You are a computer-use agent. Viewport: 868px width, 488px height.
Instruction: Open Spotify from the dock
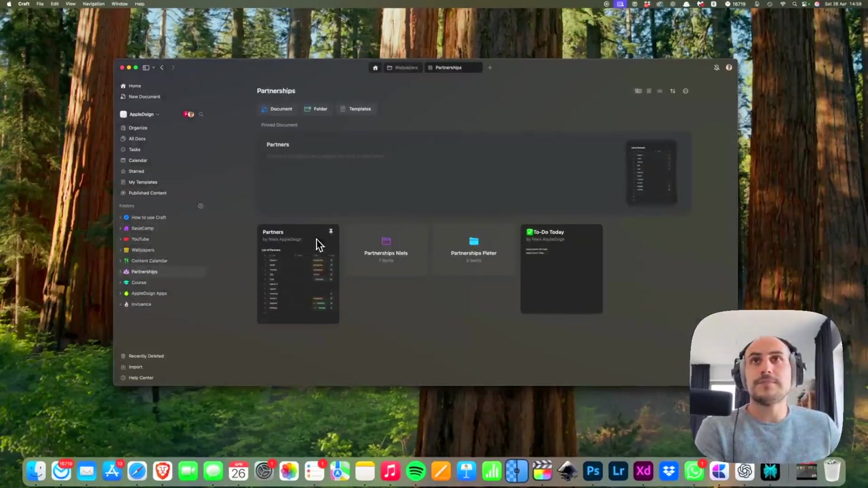point(416,471)
